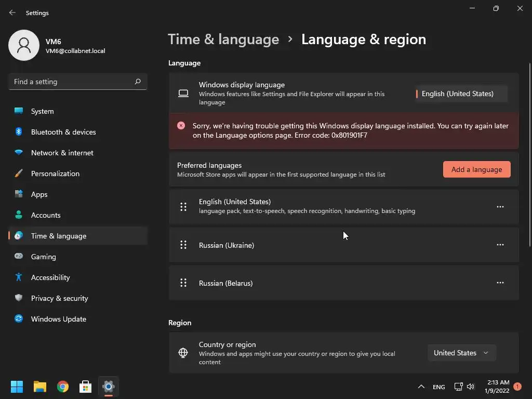Click Add a language button
This screenshot has width=532, height=399.
[x=477, y=169]
